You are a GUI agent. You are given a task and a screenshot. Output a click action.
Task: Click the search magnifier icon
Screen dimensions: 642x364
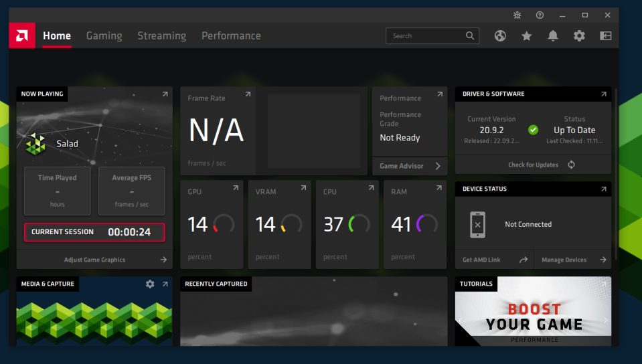[470, 35]
